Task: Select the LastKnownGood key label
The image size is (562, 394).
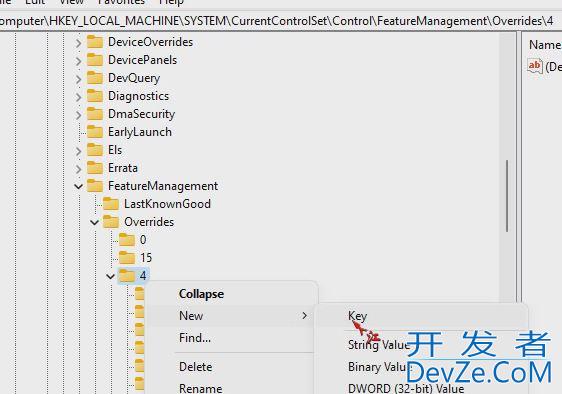Action: 167,204
